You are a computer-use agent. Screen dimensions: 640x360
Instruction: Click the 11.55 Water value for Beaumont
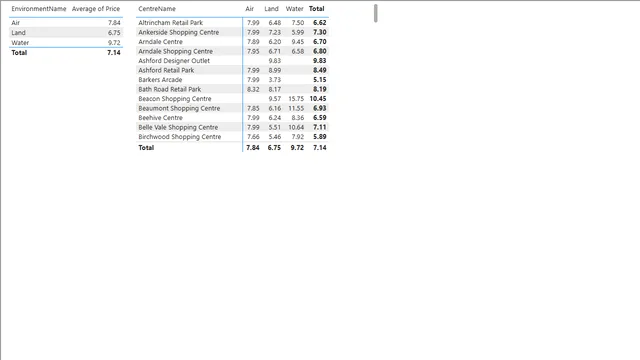click(296, 108)
